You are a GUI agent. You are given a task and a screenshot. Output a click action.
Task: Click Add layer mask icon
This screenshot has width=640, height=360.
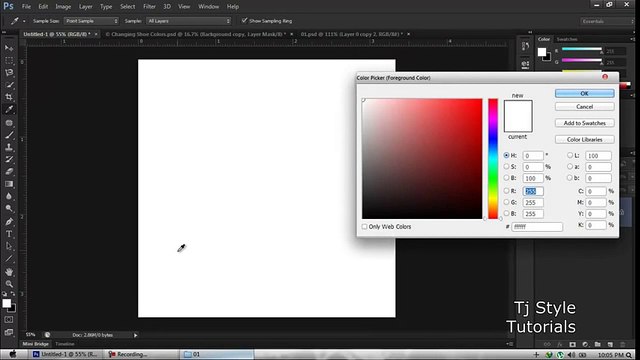pyautogui.click(x=572, y=344)
